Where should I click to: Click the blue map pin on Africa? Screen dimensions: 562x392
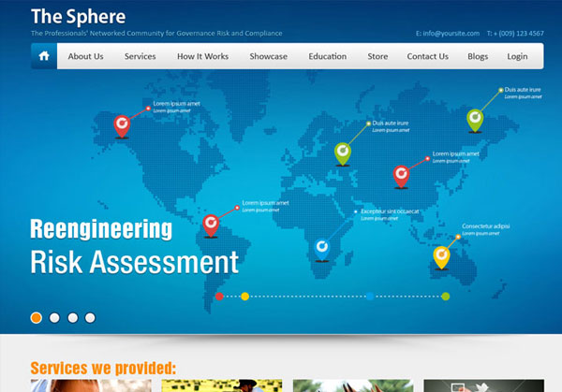click(322, 247)
